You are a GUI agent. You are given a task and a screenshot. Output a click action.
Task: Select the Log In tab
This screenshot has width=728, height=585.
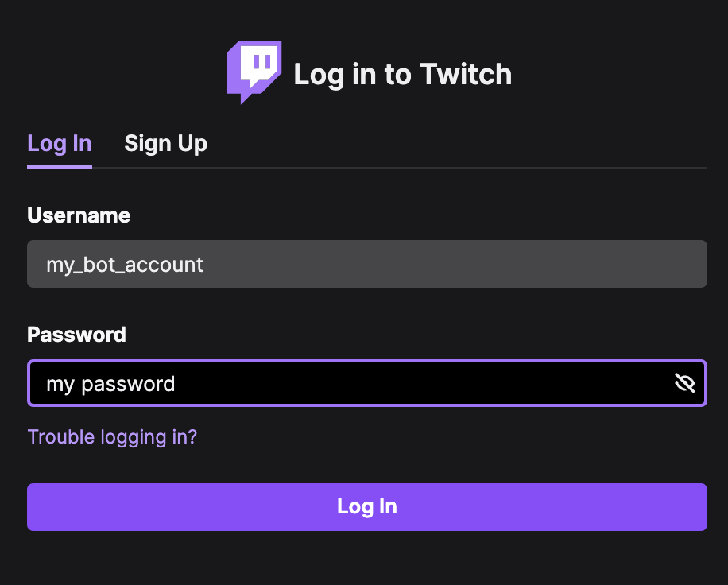click(x=60, y=144)
